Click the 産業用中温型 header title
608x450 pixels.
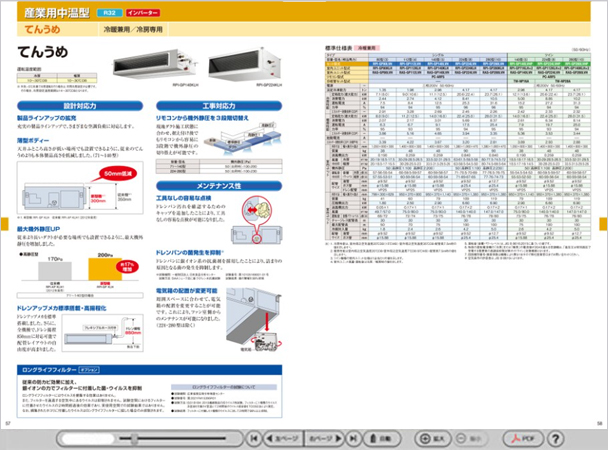[57, 13]
